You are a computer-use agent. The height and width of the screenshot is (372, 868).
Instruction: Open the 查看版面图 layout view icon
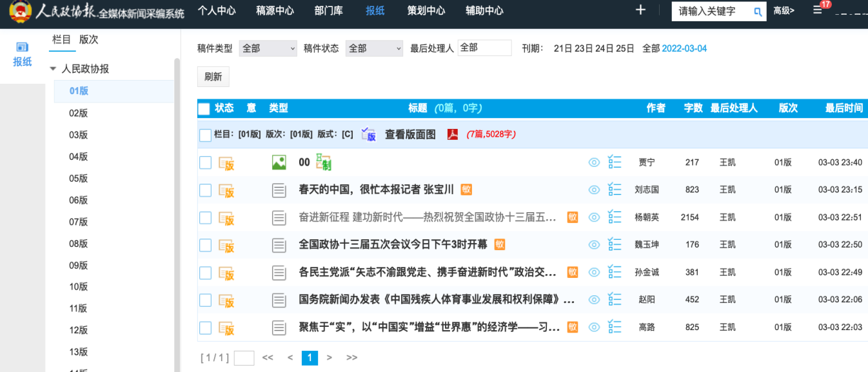pyautogui.click(x=368, y=135)
